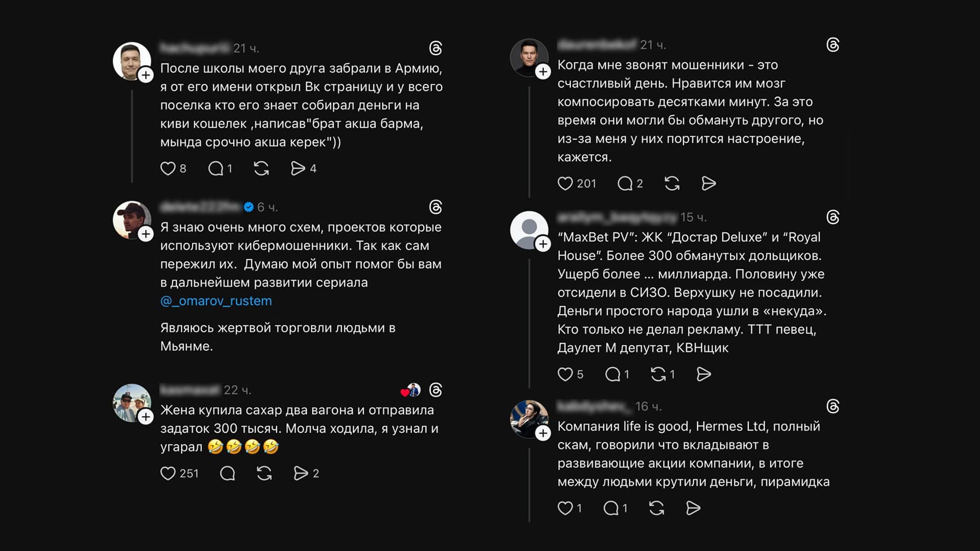Open Threads logo on the cyber-fraud schemes post

pos(435,207)
